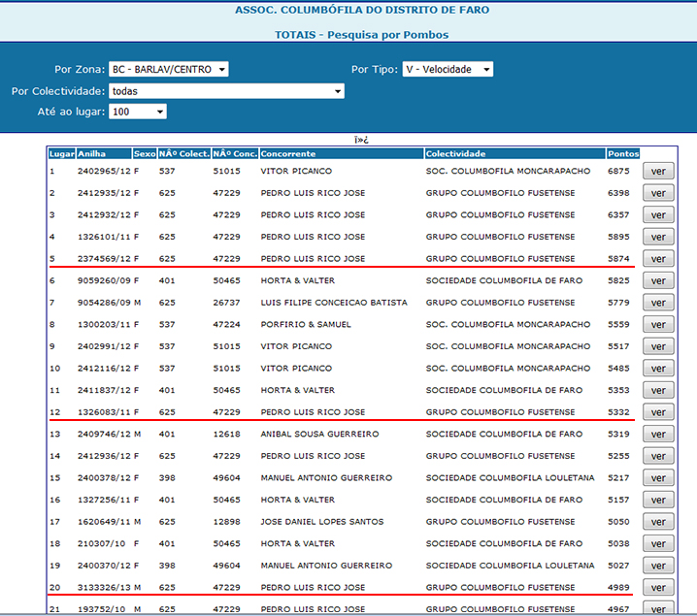Open ver for Luis Filipe Conceicao Batista
This screenshot has height=616, width=697.
coord(657,303)
